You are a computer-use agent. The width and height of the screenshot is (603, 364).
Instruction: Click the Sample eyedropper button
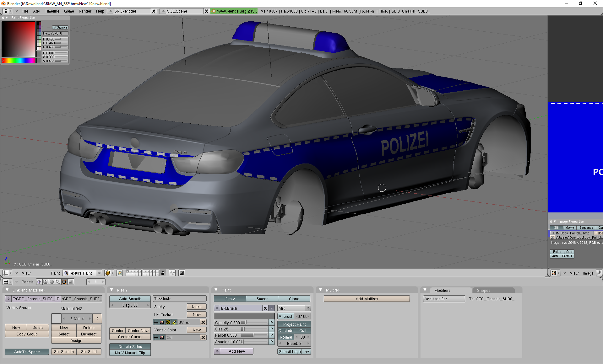(60, 27)
